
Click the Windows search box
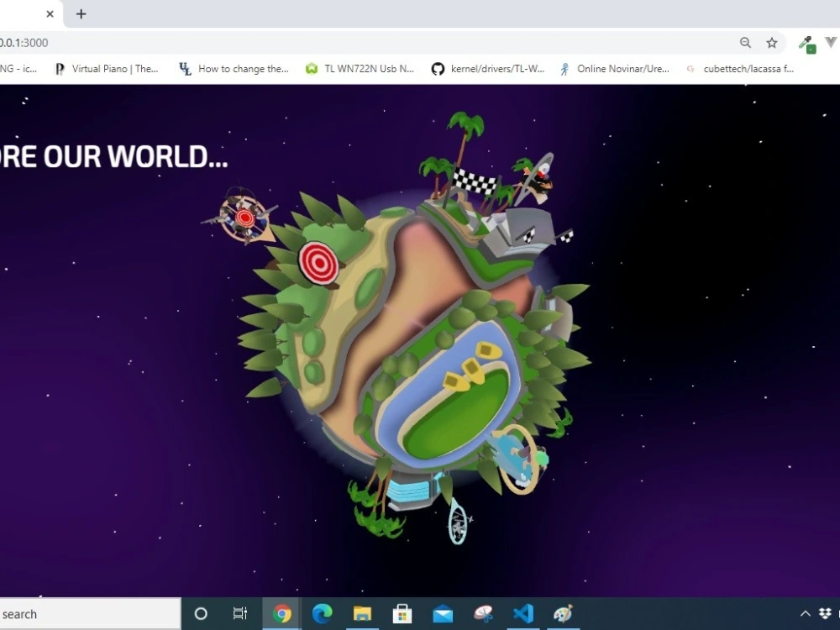tap(90, 614)
